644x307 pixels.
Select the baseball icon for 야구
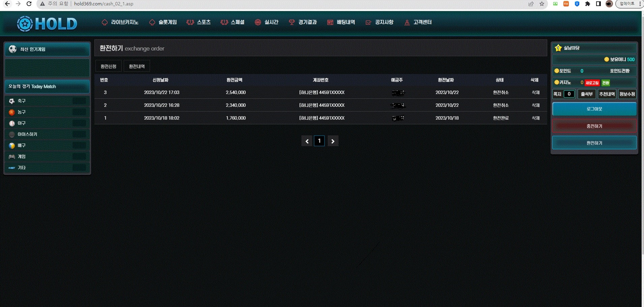pos(12,124)
